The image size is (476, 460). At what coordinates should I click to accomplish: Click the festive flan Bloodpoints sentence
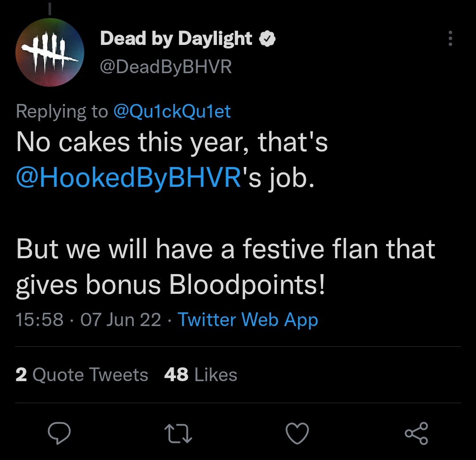coord(225,267)
